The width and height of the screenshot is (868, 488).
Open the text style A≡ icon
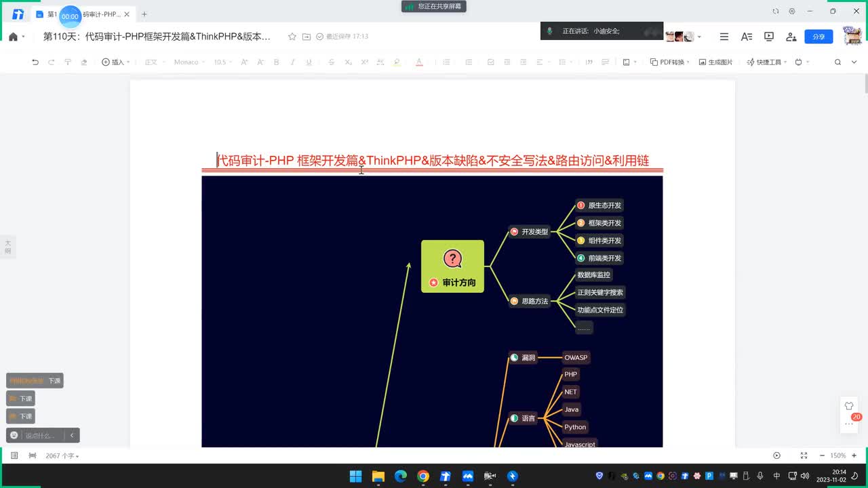pos(747,37)
